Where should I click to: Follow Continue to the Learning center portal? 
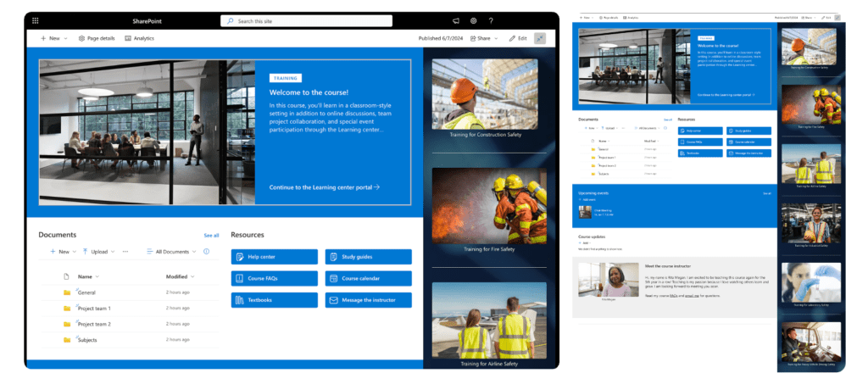pyautogui.click(x=325, y=187)
